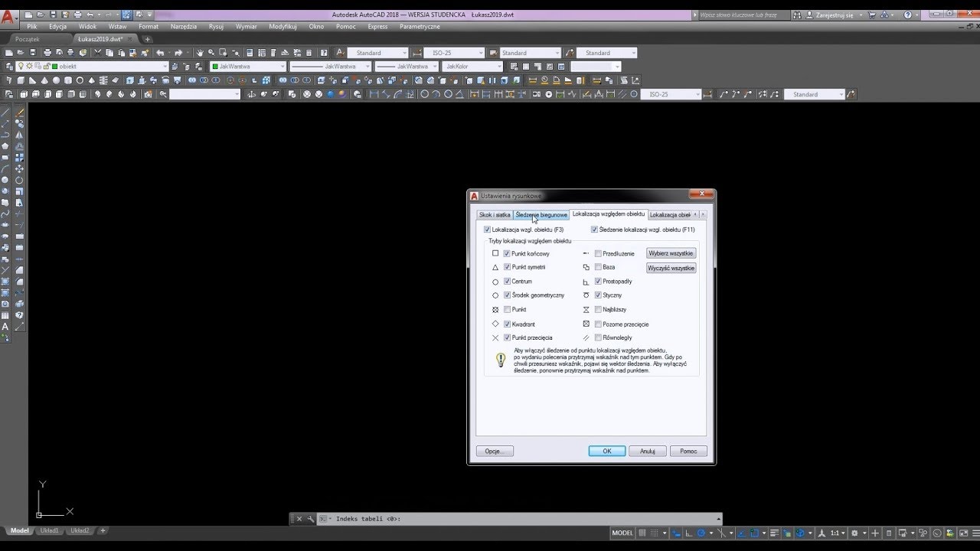Click customization hamburger icon in status bar

coord(975,533)
